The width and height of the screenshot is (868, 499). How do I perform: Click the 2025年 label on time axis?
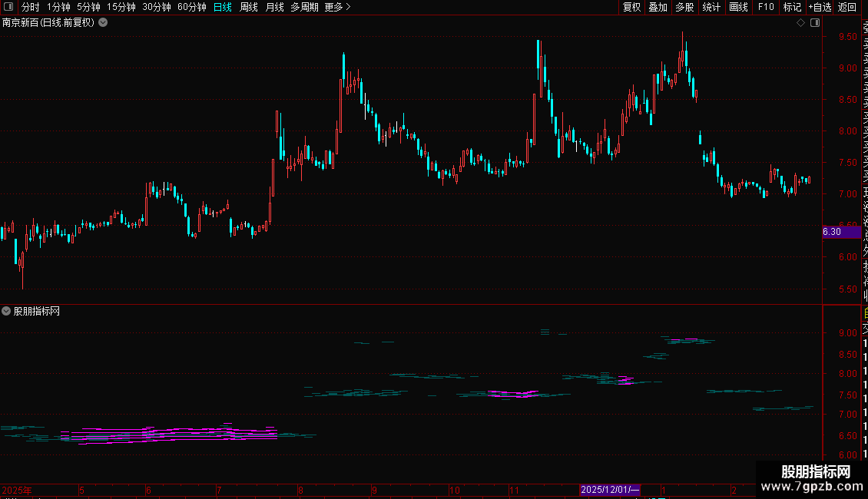[x=17, y=490]
